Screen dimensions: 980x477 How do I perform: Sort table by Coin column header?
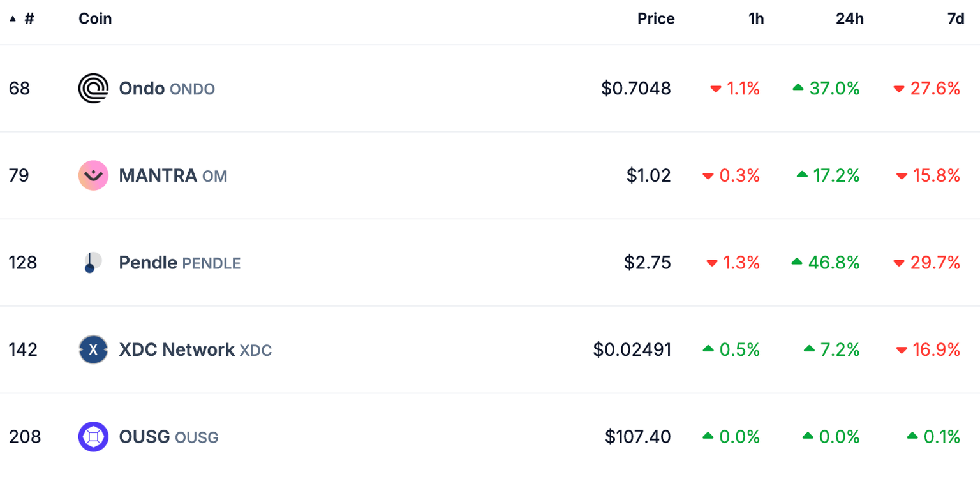coord(95,19)
